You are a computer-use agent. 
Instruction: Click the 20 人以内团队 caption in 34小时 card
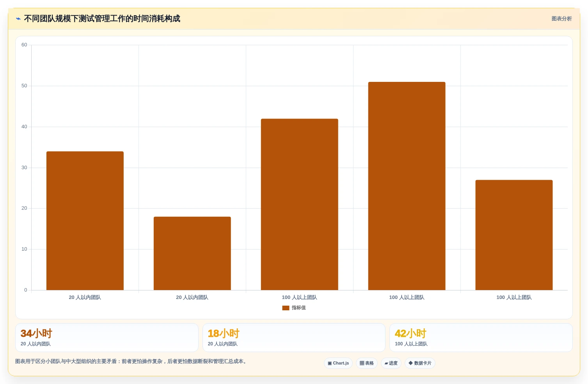coord(36,344)
